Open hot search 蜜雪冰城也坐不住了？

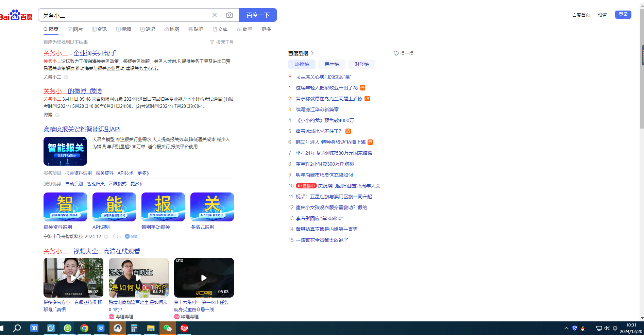(319, 131)
